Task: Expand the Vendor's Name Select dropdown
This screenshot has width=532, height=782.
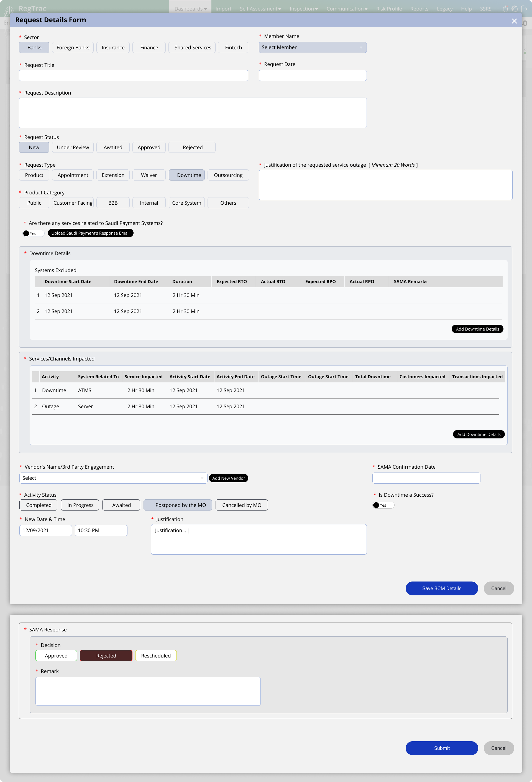Action: point(113,478)
